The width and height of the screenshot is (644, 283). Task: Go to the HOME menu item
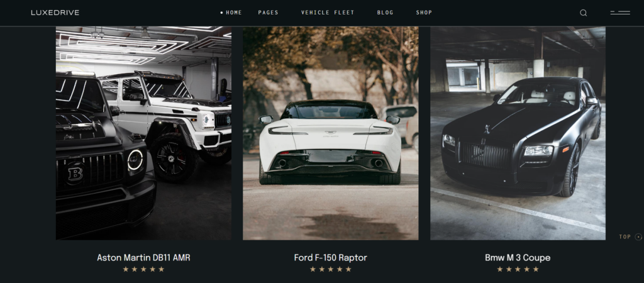click(234, 13)
